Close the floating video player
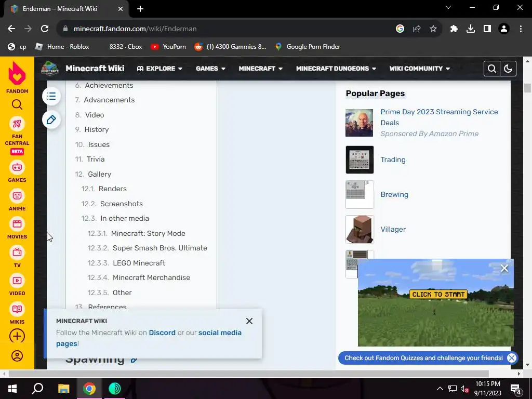The width and height of the screenshot is (532, 399). (504, 269)
